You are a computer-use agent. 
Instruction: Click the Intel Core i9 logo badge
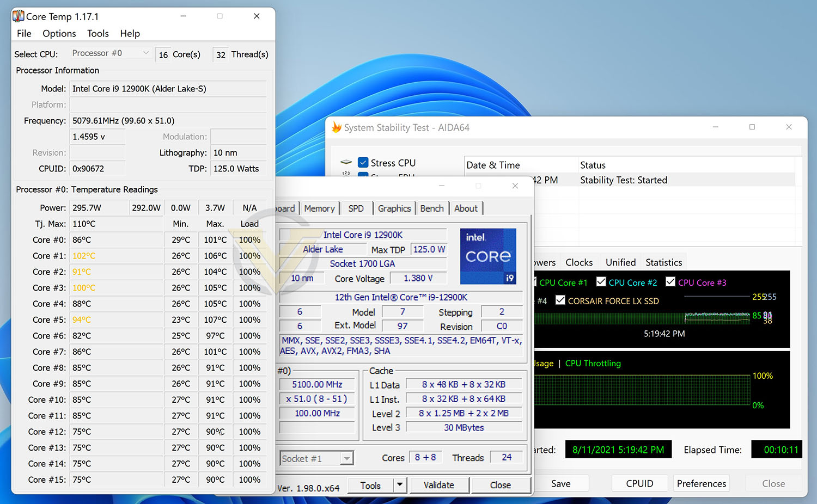point(488,256)
